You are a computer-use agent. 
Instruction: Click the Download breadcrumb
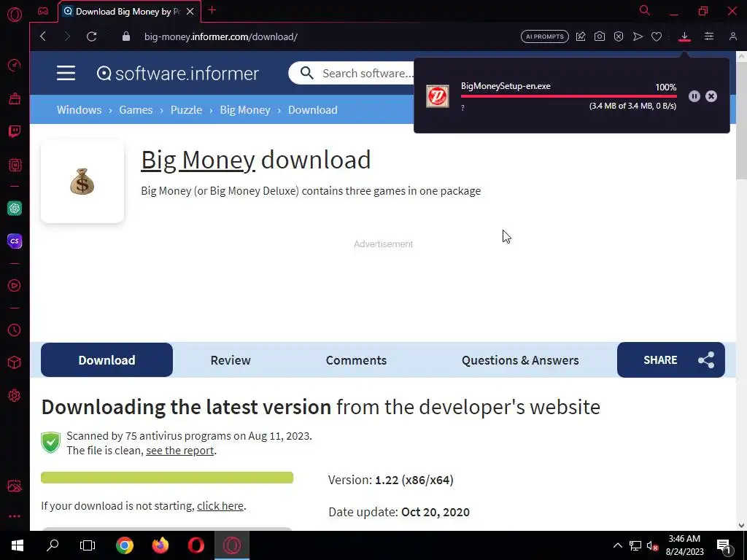coord(312,109)
